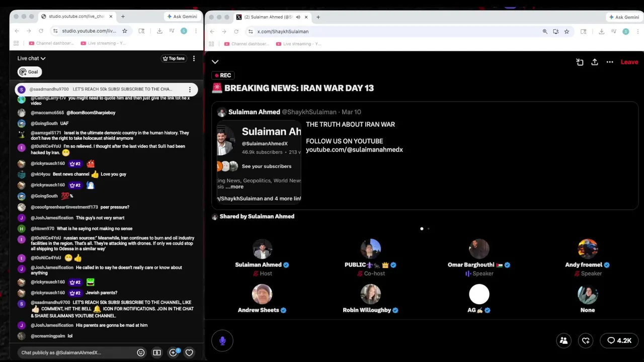644x362 pixels.
Task: Open Channel dashboard bookmark in Studio window
Action: pos(51,43)
